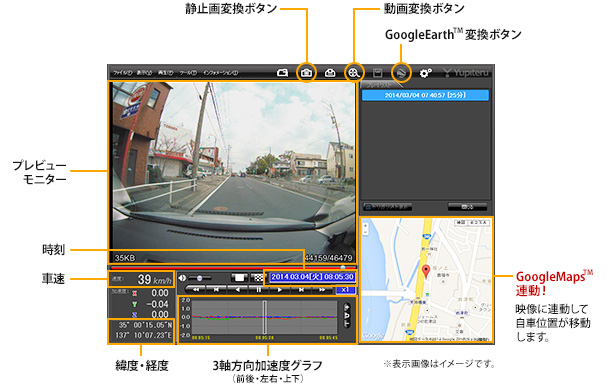Viewport: 607px width, 388px height.
Task: Click longitude value 137° 10'07.23"E
Action: point(144,335)
